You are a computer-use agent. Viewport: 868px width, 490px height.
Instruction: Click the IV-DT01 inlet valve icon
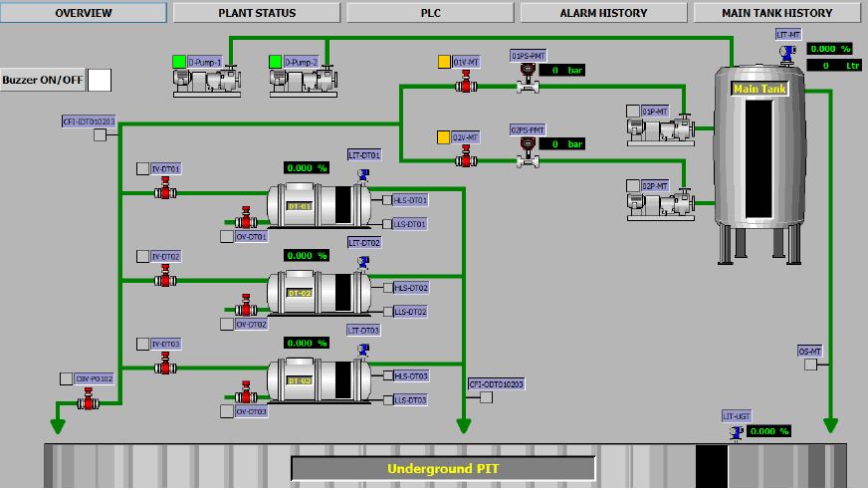point(163,192)
